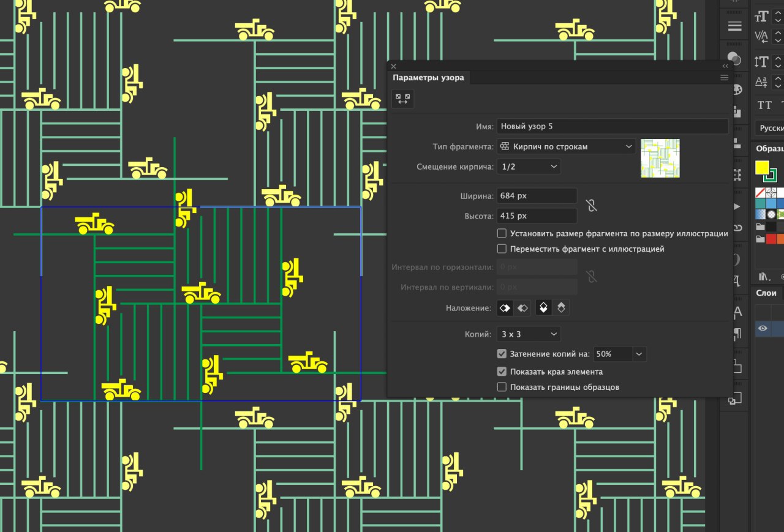Viewport: 784px width, 532px height.
Task: Click the font size icon in Character panel
Action: tap(761, 17)
